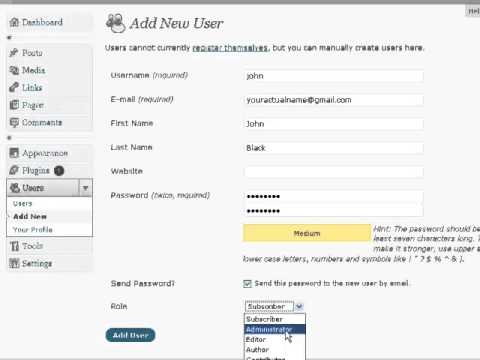The height and width of the screenshot is (360, 480).
Task: Click the Tools icon in sidebar
Action: pyautogui.click(x=14, y=246)
